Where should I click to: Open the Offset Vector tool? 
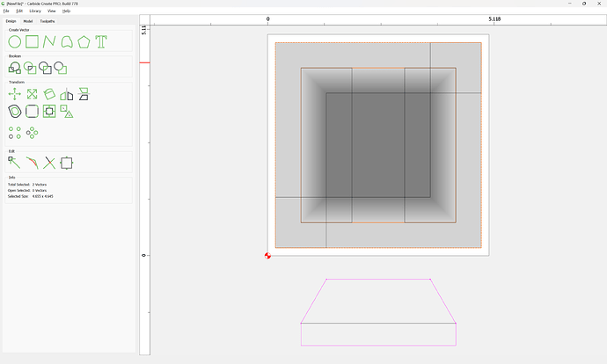15,112
